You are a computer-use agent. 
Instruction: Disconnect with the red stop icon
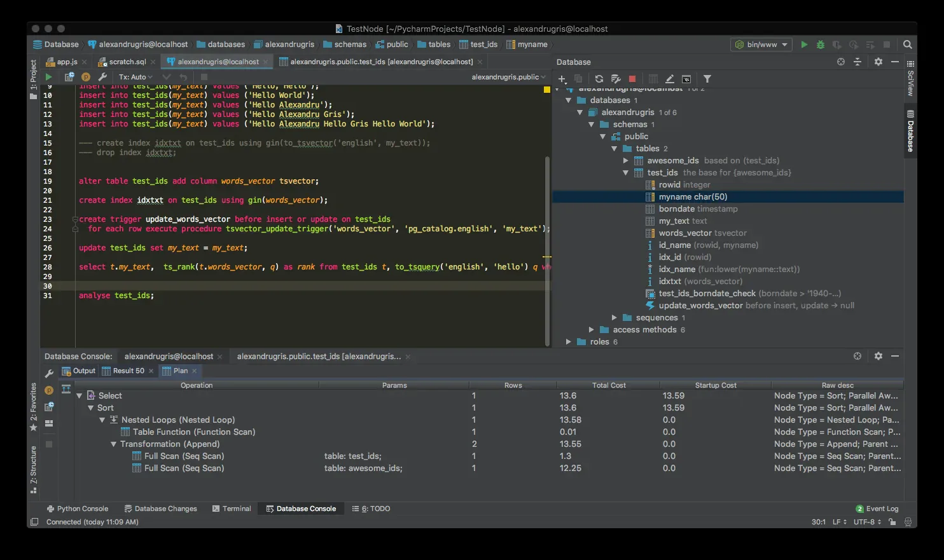(x=632, y=79)
